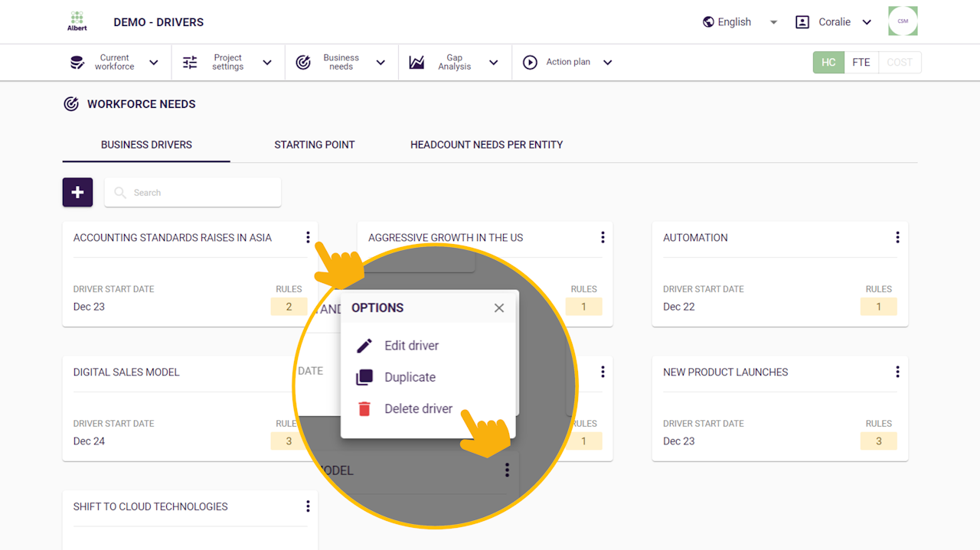
Task: Select the COST view toggle
Action: tap(900, 63)
